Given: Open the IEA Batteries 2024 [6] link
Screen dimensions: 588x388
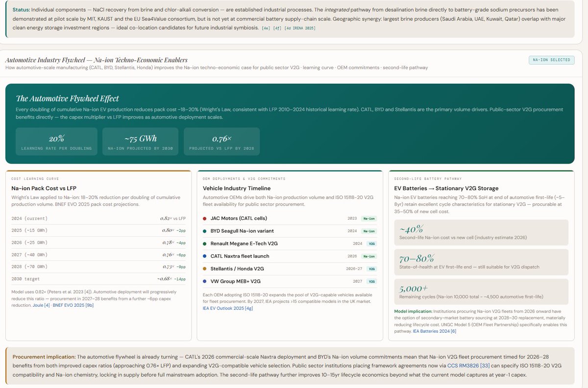Looking at the screenshot, I should tap(435, 331).
